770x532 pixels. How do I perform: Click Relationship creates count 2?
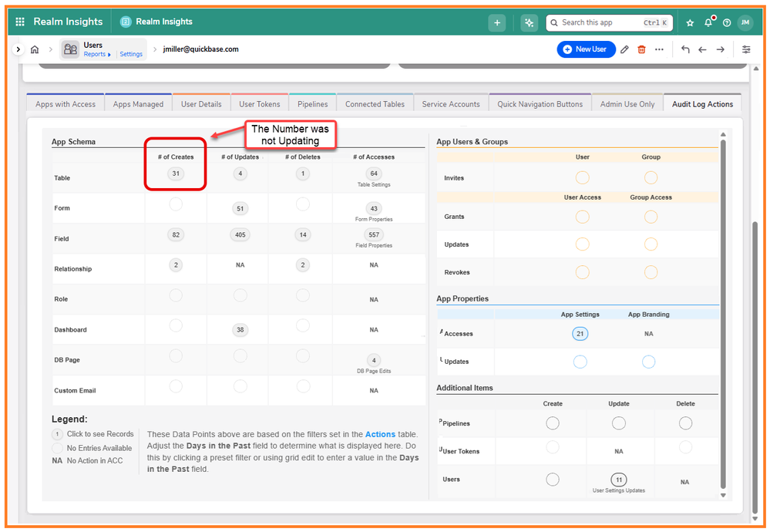coord(176,265)
